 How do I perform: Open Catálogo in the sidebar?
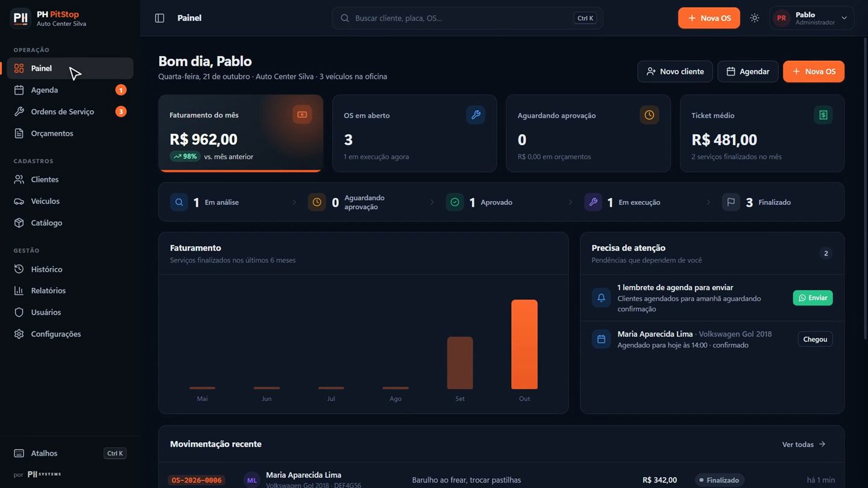click(x=70, y=223)
